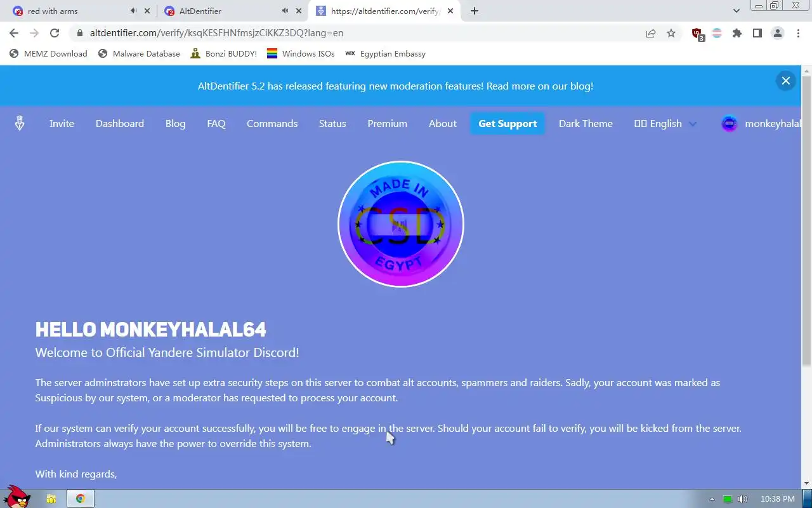Open the Bonzi BUDDY! bookmark
Screen dimensions: 812x508
pyautogui.click(x=223, y=54)
